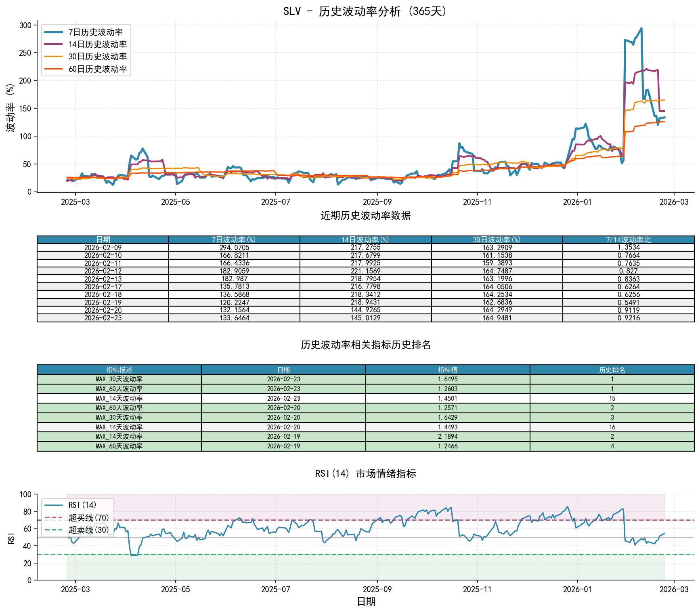Click the chart title SLV - 历史波动率分析
Screen dimensions: 700x612
pyautogui.click(x=365, y=11)
